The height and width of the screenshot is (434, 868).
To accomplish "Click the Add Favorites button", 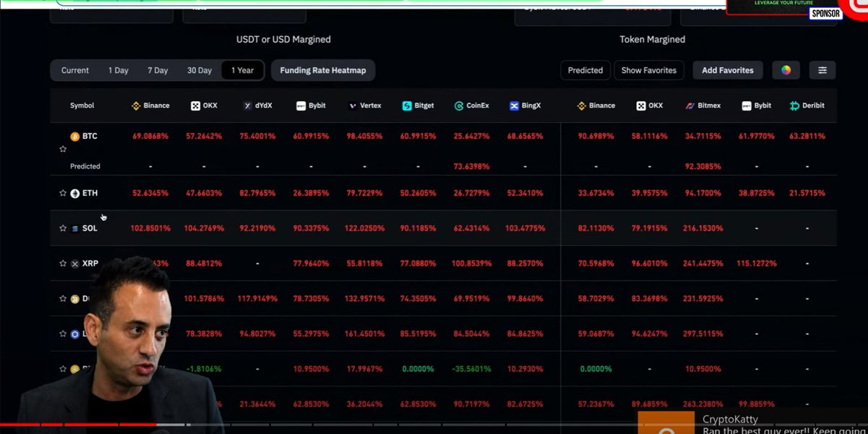I will click(728, 70).
